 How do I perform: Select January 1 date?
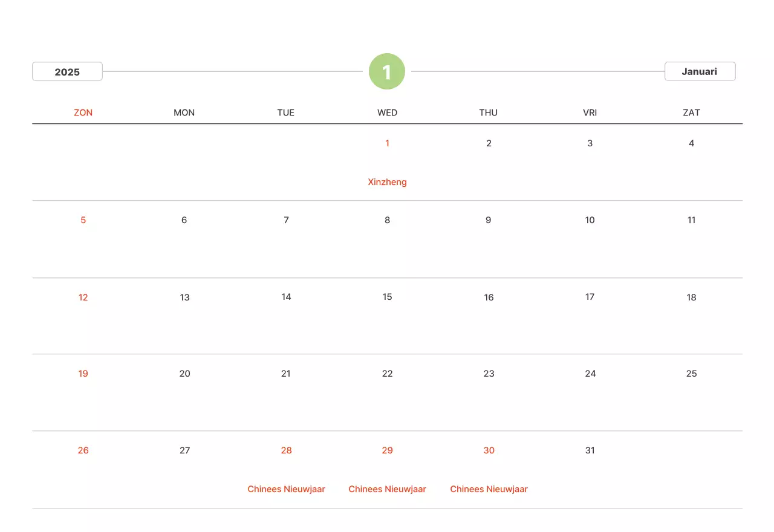[x=387, y=143]
